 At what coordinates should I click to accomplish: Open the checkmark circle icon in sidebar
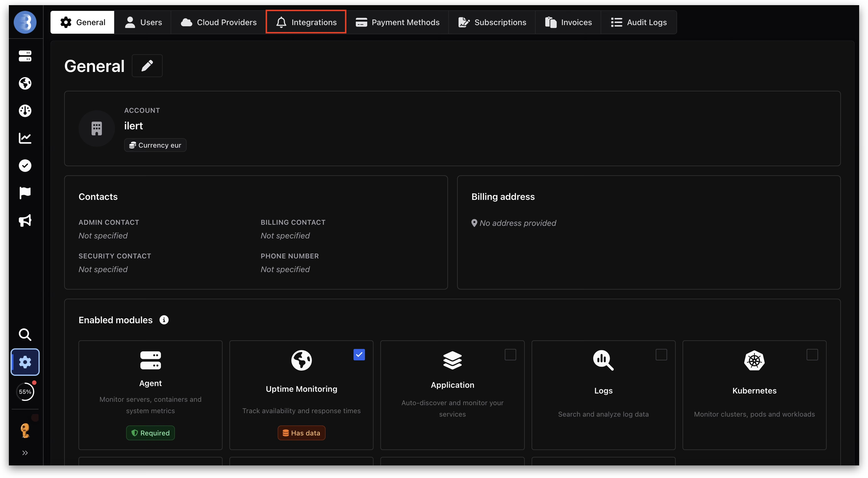coord(25,166)
